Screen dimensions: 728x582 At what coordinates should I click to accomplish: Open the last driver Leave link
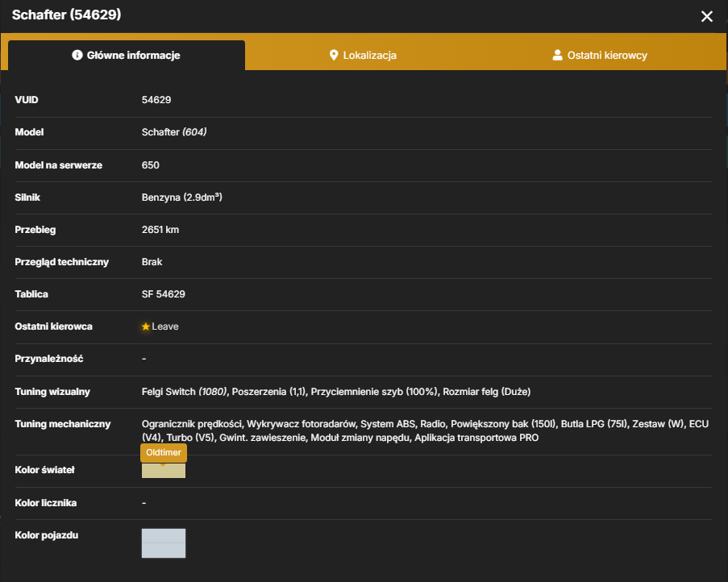point(164,326)
